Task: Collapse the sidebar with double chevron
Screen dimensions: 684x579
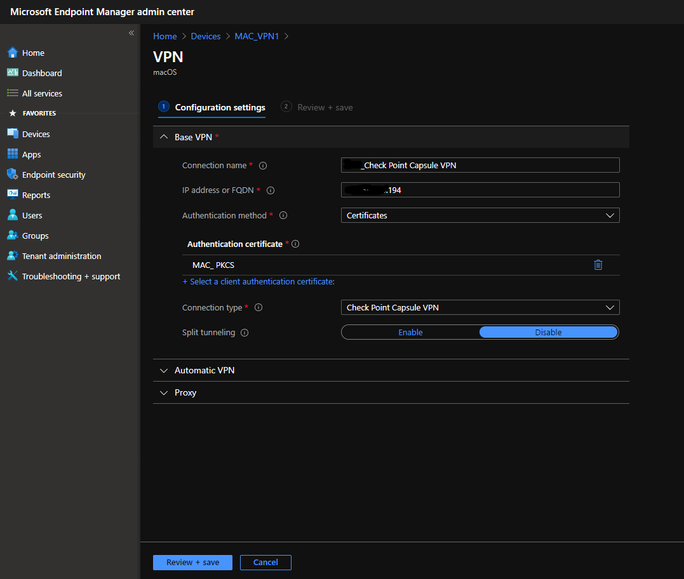Action: point(131,34)
